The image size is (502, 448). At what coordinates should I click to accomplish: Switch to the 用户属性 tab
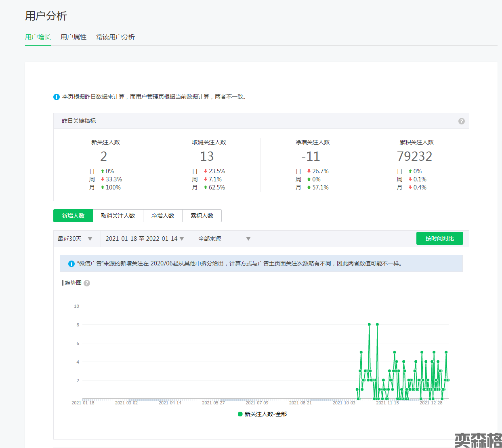(74, 37)
